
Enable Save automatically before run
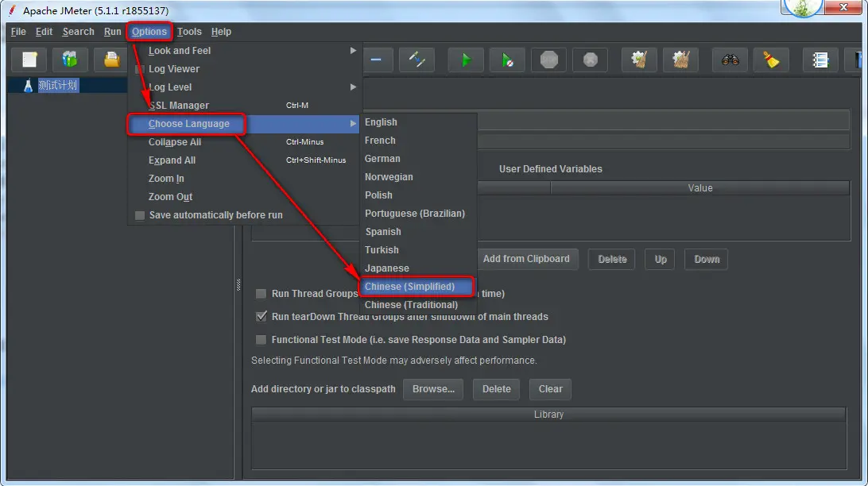click(x=140, y=215)
